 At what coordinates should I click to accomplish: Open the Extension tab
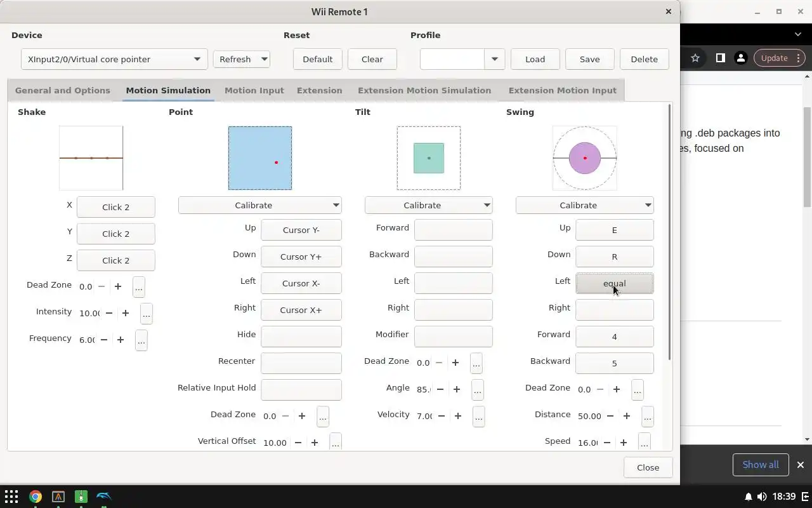(320, 90)
